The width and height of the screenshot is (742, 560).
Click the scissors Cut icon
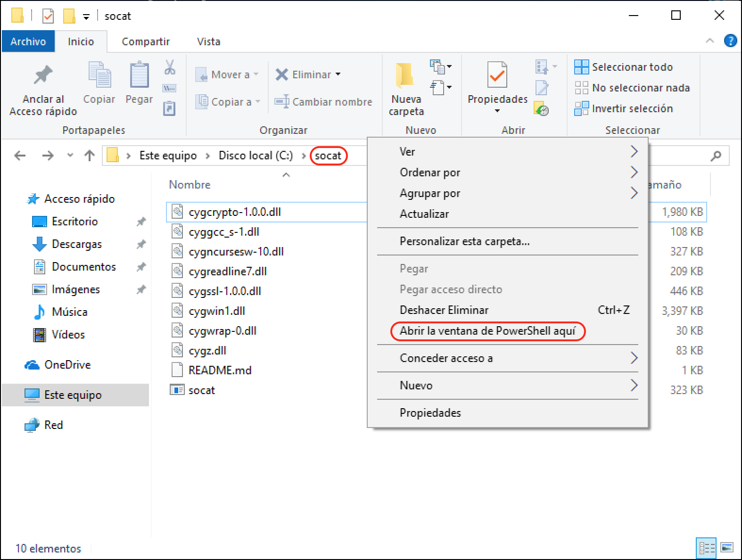point(170,67)
